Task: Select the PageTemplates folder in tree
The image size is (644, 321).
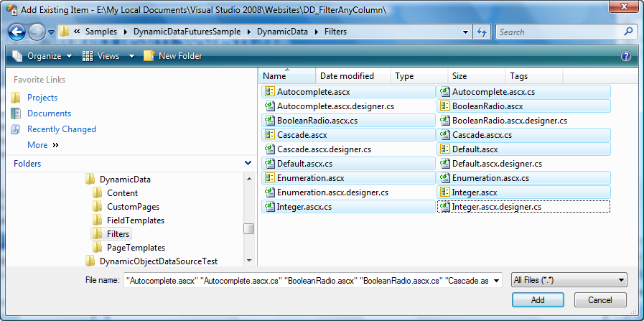Action: tap(136, 248)
